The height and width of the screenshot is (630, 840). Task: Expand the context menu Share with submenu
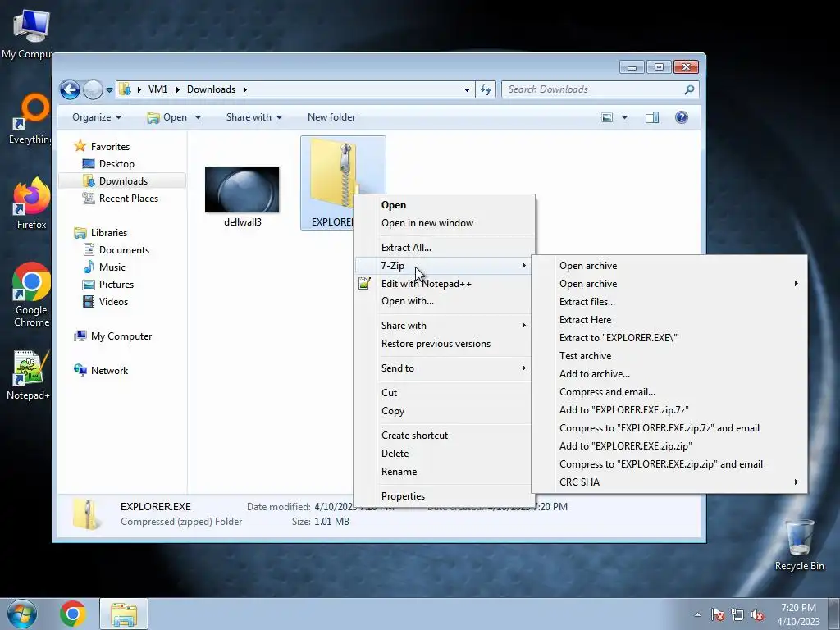[x=444, y=326]
